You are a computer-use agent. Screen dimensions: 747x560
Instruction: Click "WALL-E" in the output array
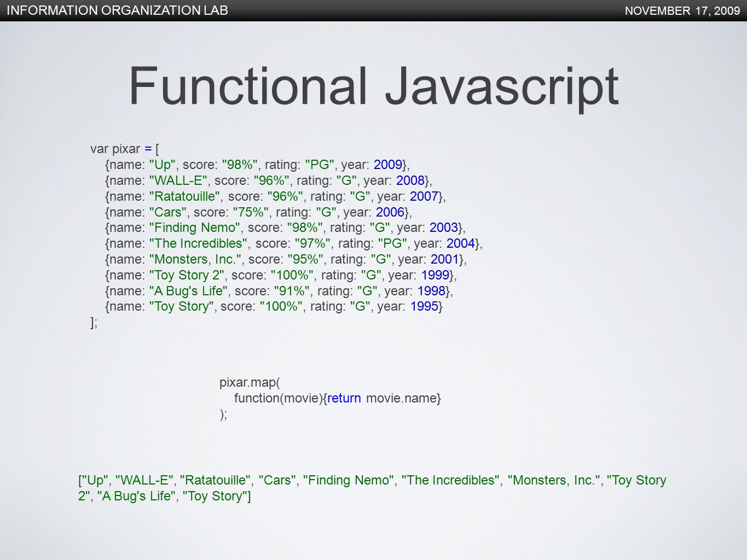(145, 480)
